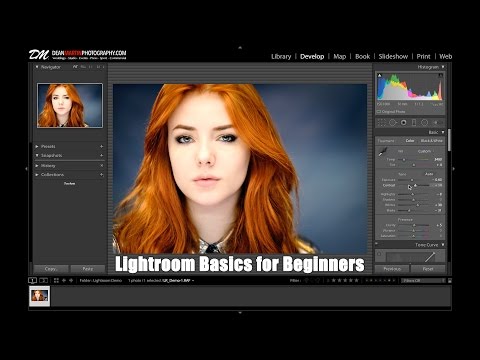
Task: Click the Paste button
Action: click(x=88, y=269)
